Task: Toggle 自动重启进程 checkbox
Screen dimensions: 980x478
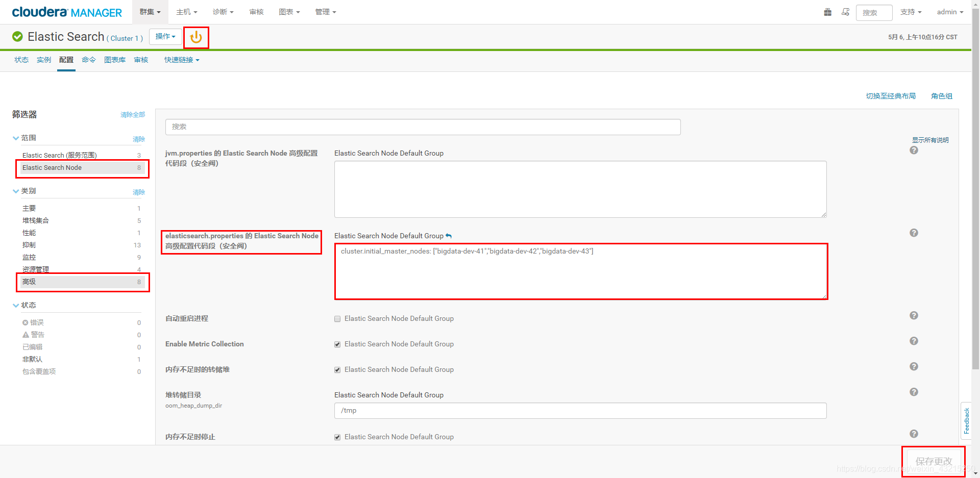Action: coord(337,319)
